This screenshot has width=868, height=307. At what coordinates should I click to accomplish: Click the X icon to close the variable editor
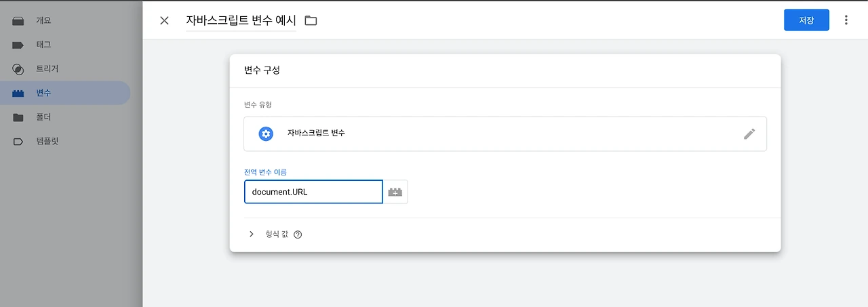pos(164,20)
